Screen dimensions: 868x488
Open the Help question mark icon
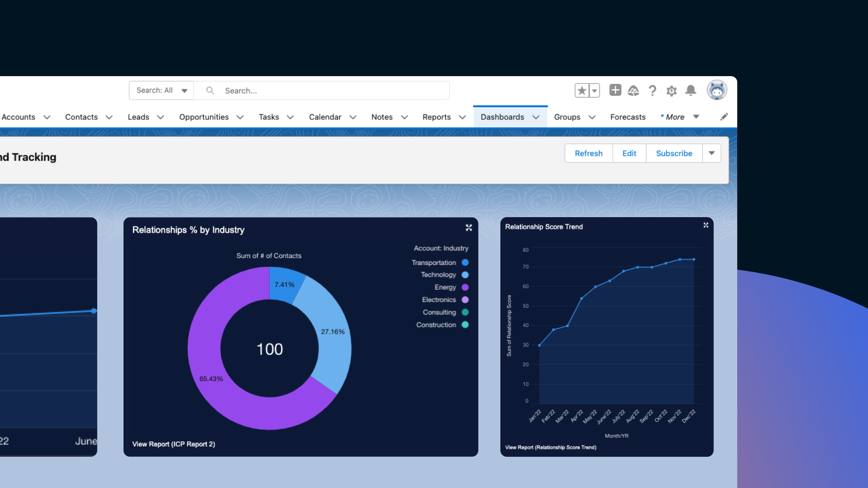pyautogui.click(x=652, y=91)
